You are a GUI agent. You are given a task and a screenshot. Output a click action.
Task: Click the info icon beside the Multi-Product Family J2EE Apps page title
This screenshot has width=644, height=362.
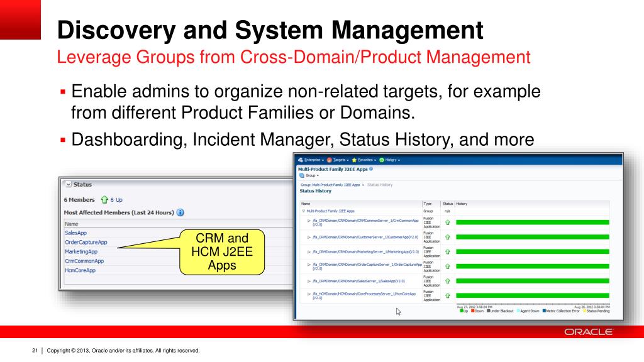[371, 169]
